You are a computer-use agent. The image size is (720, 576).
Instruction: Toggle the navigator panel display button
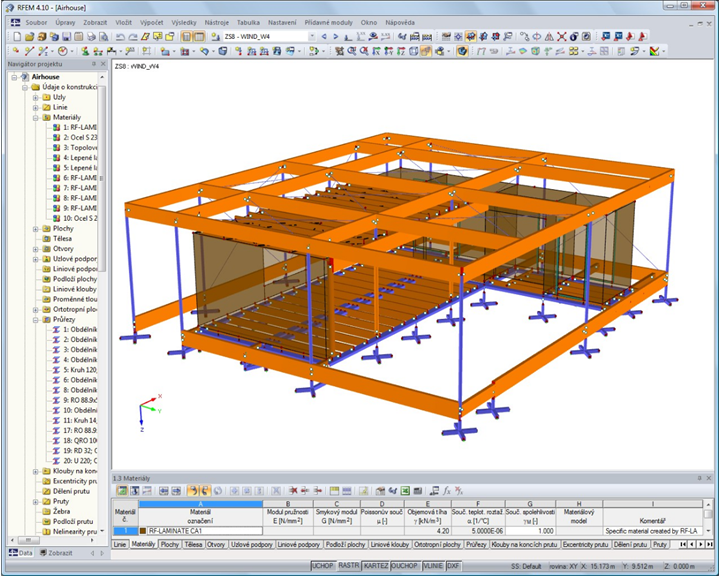click(x=186, y=36)
